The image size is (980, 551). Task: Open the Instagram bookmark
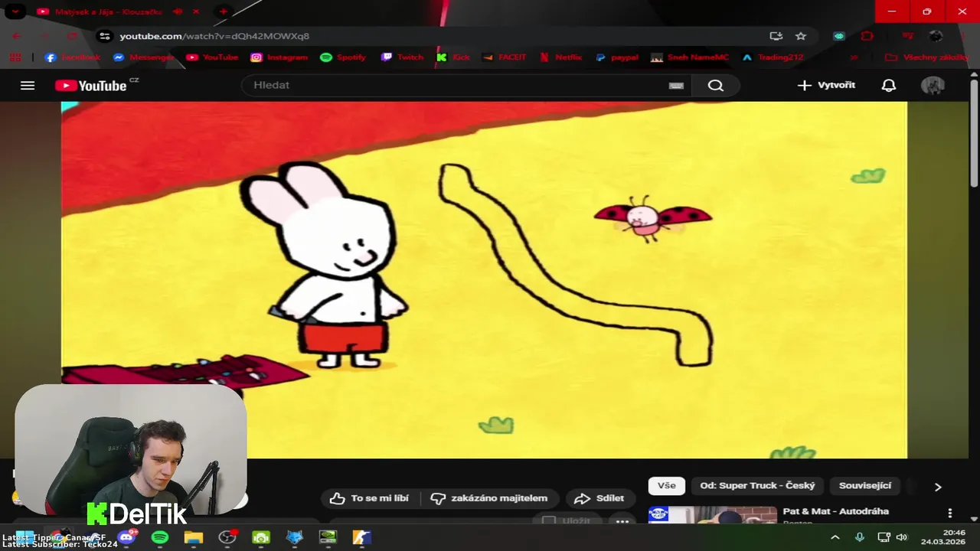point(279,57)
